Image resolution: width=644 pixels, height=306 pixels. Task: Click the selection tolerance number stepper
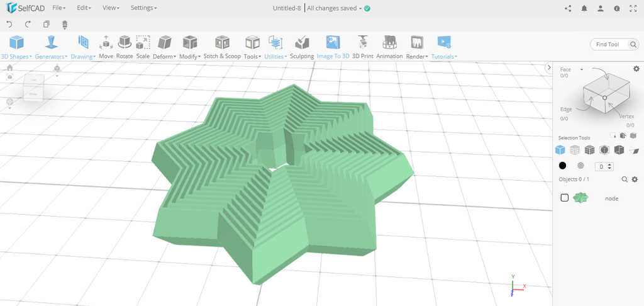(604, 167)
